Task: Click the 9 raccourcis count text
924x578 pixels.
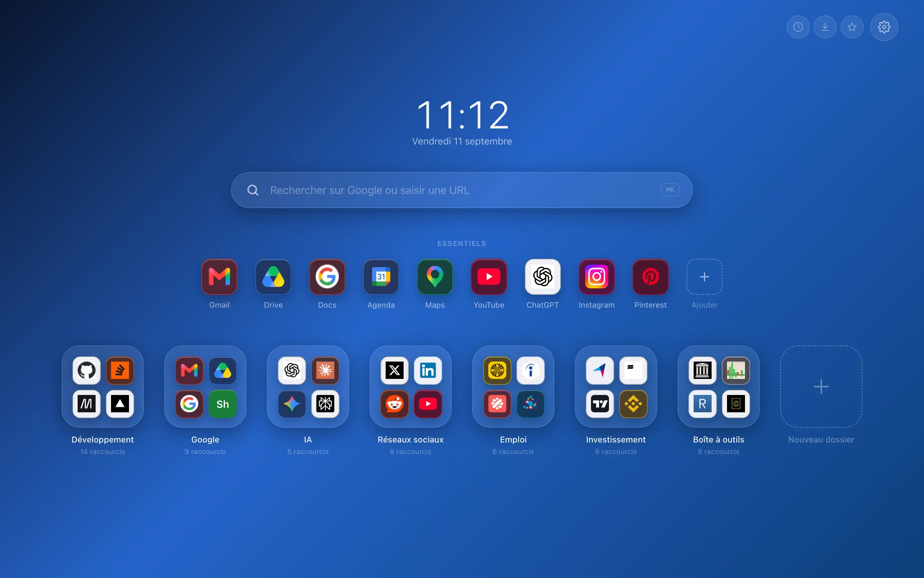Action: [x=205, y=451]
